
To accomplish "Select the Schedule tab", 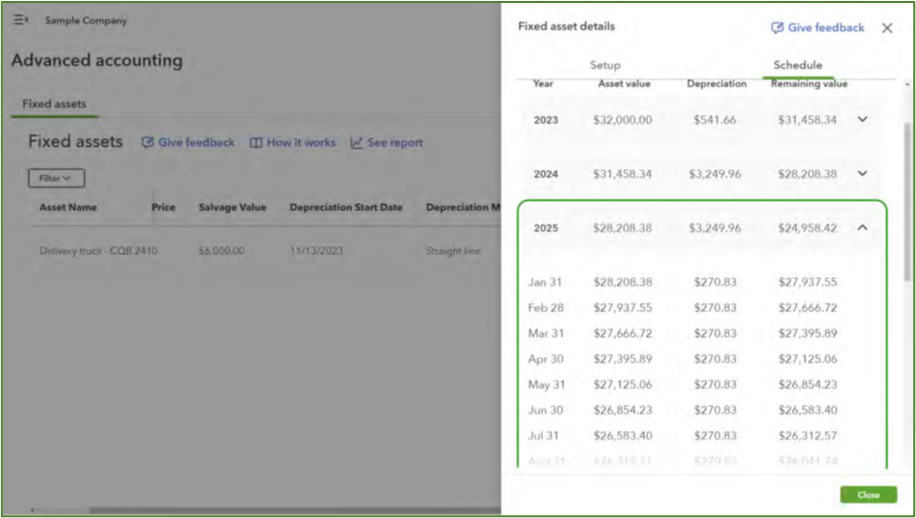I will coord(797,65).
